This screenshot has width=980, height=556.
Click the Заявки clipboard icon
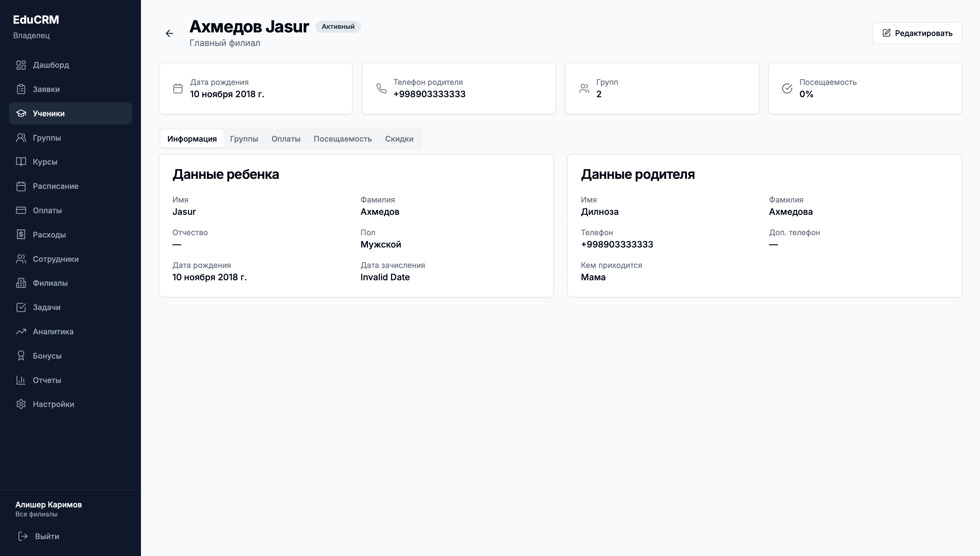(x=21, y=89)
